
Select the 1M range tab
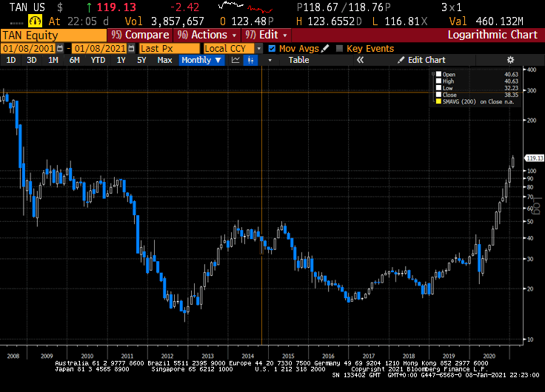click(x=53, y=60)
